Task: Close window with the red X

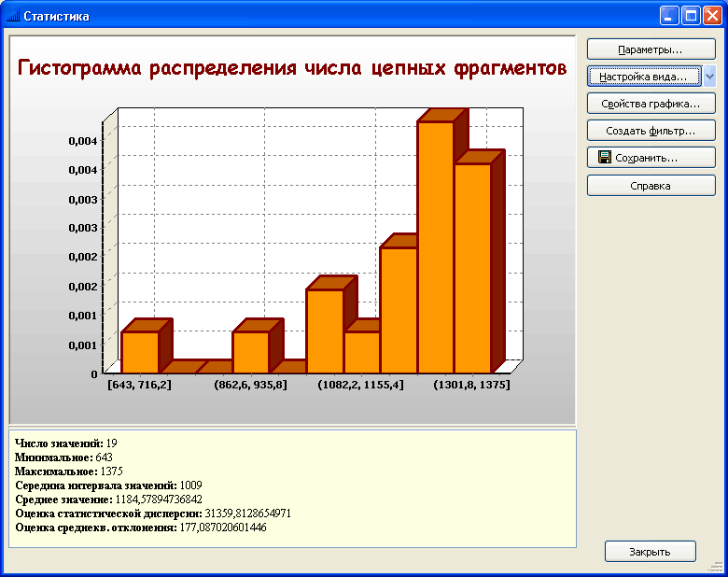Action: coord(712,16)
